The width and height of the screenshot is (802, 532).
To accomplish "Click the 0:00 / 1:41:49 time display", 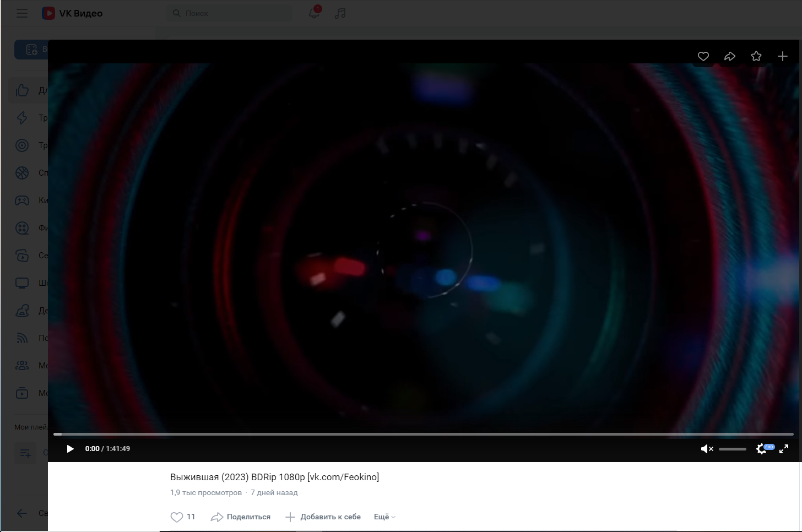I will 107,449.
